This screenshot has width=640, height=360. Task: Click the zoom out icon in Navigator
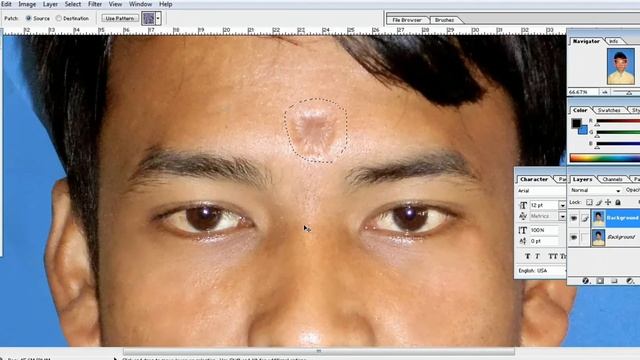point(604,93)
